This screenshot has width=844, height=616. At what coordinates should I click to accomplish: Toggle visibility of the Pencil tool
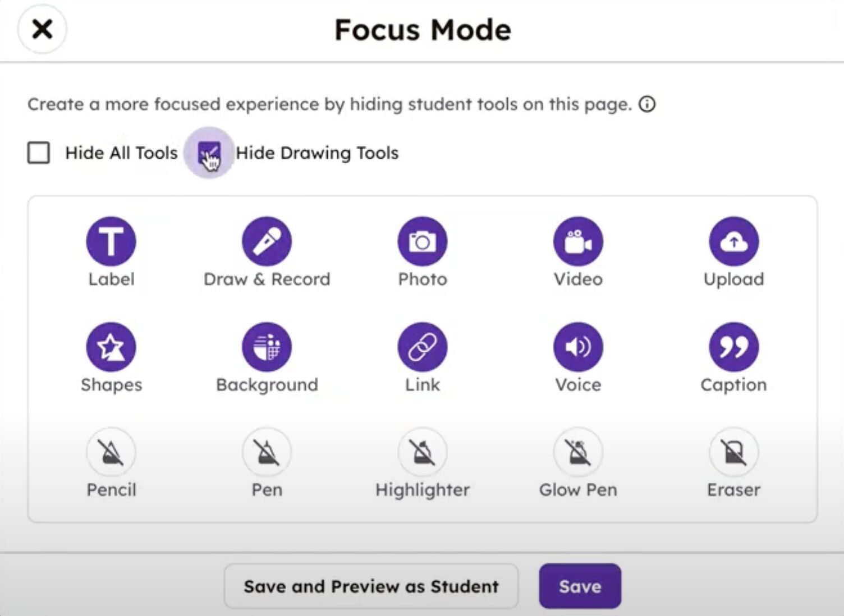(111, 451)
